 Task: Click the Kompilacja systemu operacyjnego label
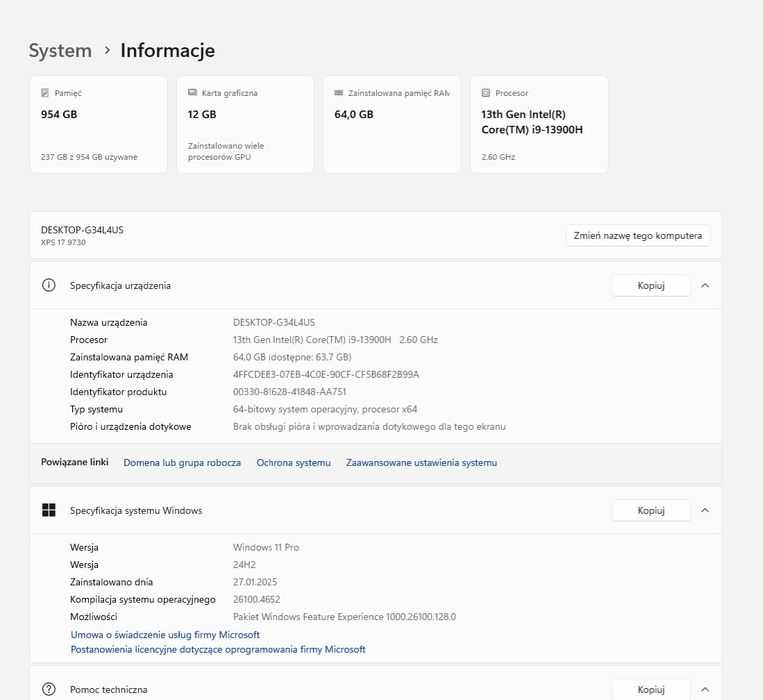(x=143, y=600)
